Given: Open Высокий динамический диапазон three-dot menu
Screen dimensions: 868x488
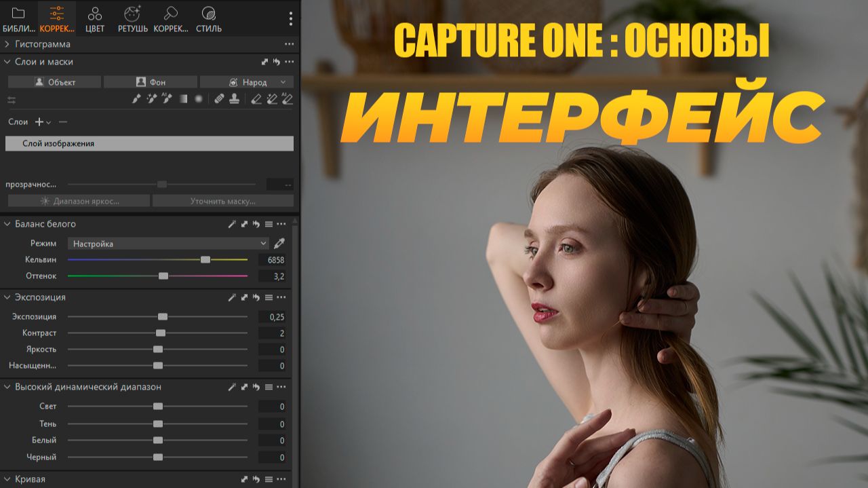Looking at the screenshot, I should tap(281, 387).
